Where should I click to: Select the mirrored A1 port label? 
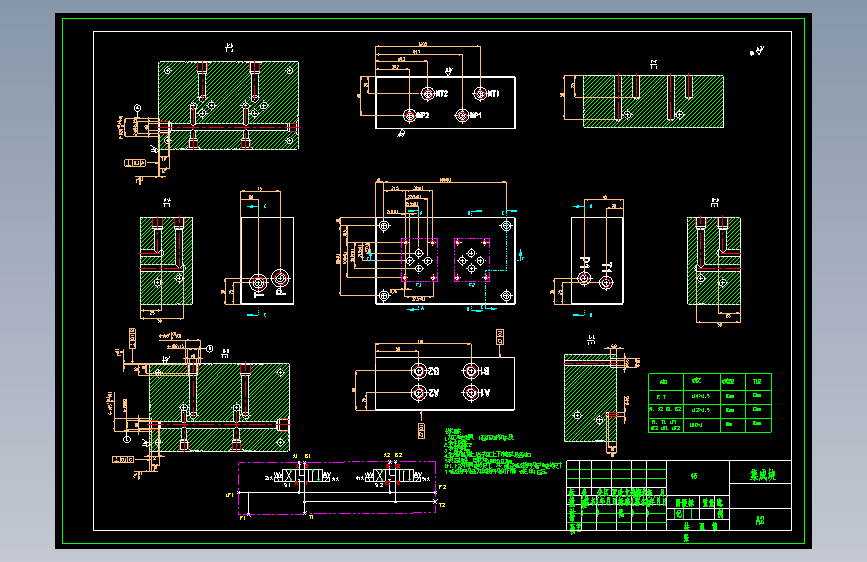tap(484, 393)
